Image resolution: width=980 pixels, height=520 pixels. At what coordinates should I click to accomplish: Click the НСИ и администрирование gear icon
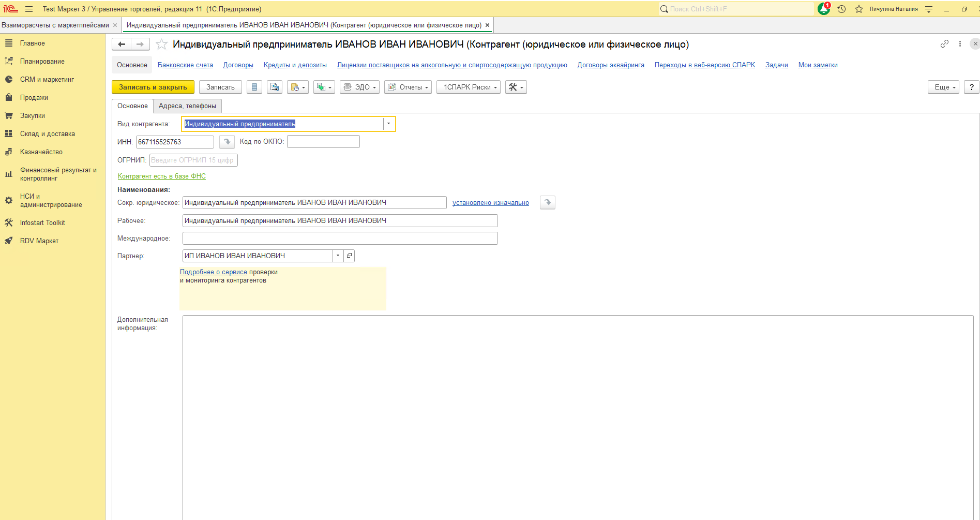coord(9,200)
